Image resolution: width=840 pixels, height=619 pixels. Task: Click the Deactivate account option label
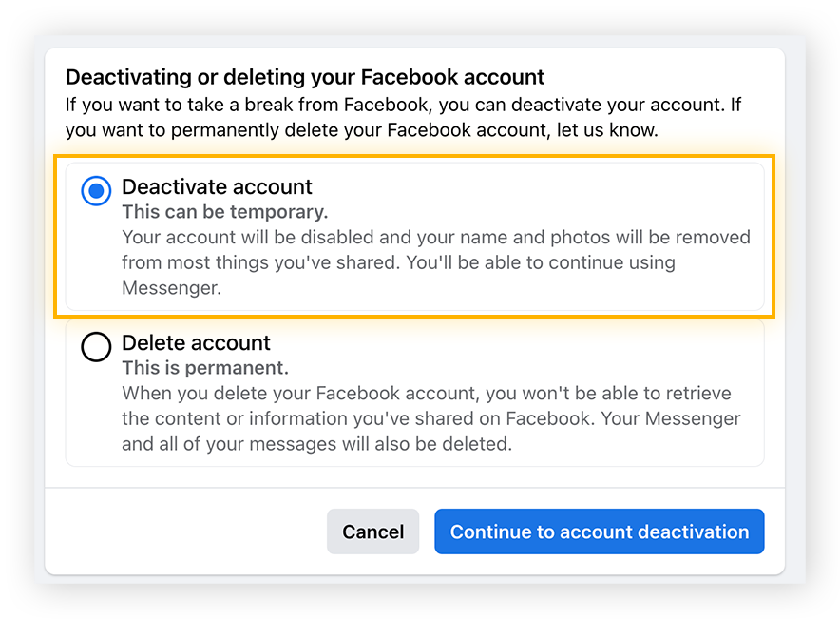217,186
